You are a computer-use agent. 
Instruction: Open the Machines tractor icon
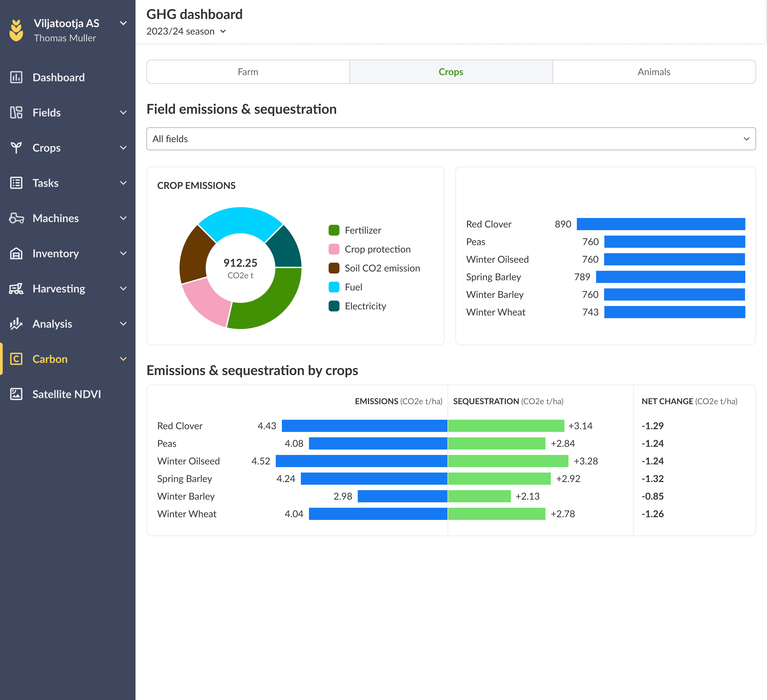16,218
